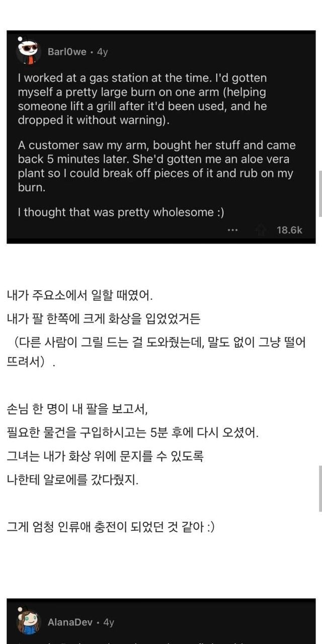Click the Korean line '나한테 알로에를 갔다줬지'
The width and height of the screenshot is (322, 644).
[72, 479]
